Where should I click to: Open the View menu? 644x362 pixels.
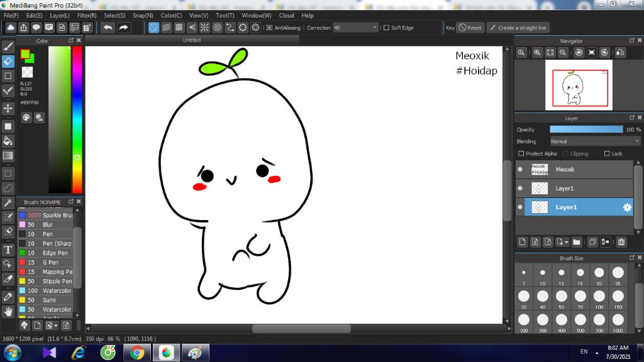(199, 16)
